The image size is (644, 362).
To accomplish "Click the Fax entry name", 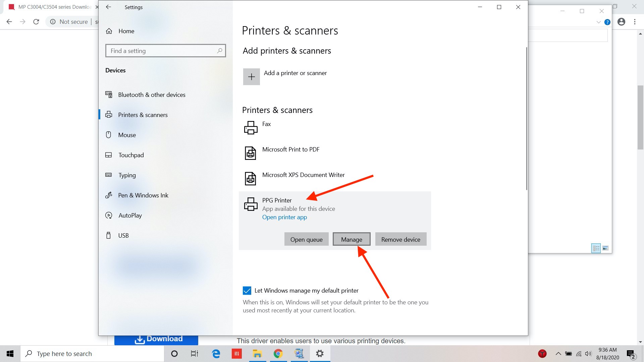I will point(266,124).
